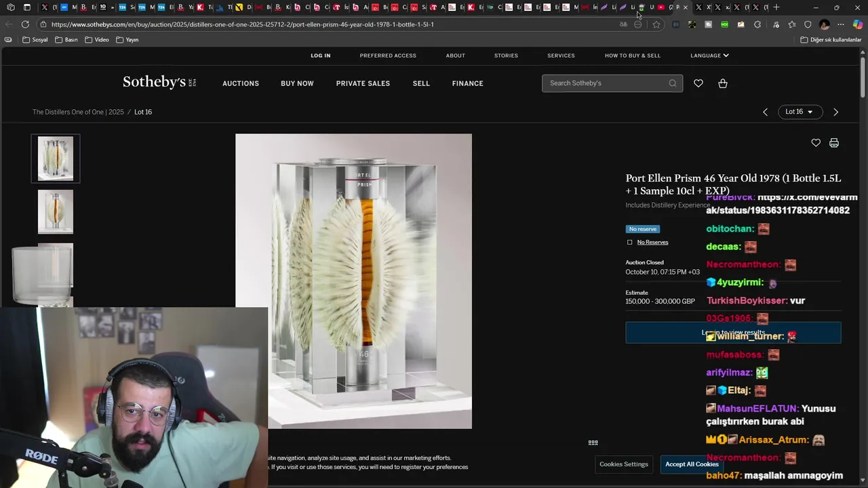Viewport: 868px width, 488px height.
Task: Click the Accept All Cookies button
Action: pos(692,464)
